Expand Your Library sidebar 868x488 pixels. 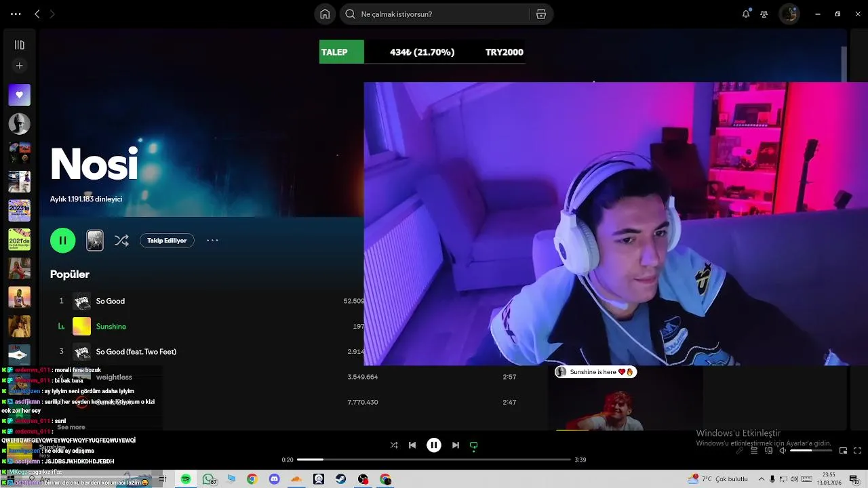(x=19, y=45)
